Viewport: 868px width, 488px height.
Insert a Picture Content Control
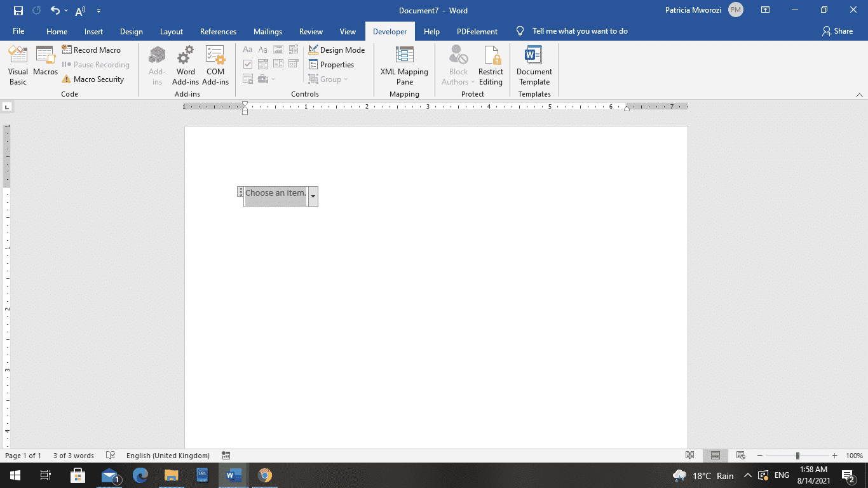click(x=278, y=49)
